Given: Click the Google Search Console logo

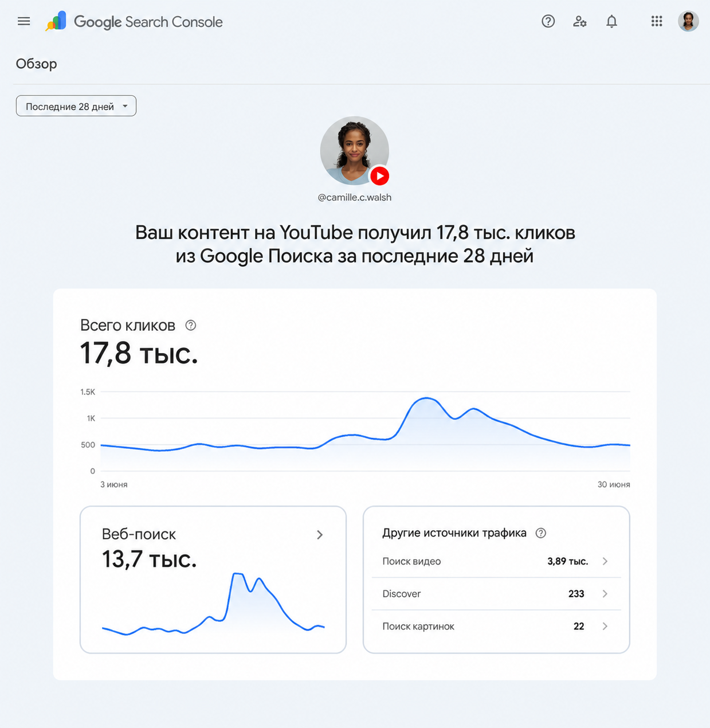Looking at the screenshot, I should tap(134, 22).
